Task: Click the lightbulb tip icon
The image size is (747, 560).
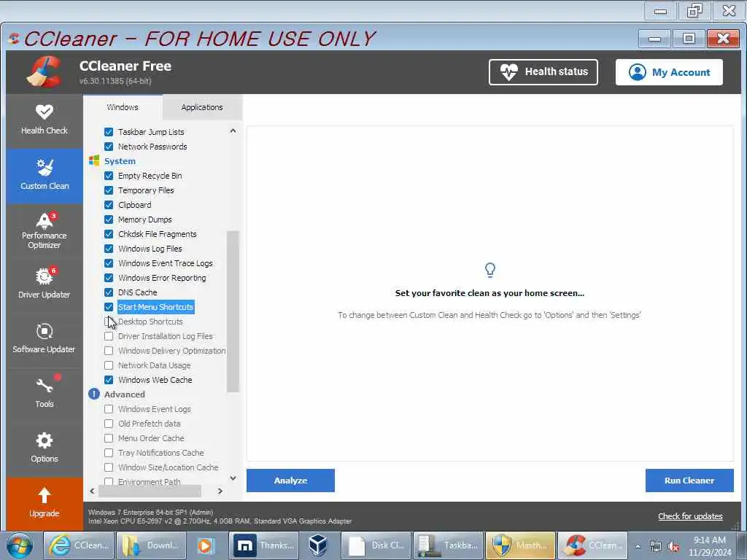Action: [489, 270]
